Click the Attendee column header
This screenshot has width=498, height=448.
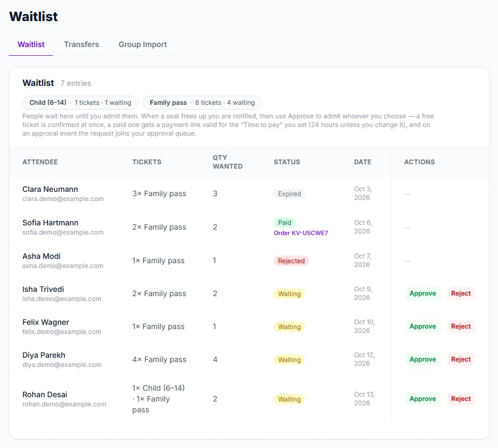pos(40,162)
